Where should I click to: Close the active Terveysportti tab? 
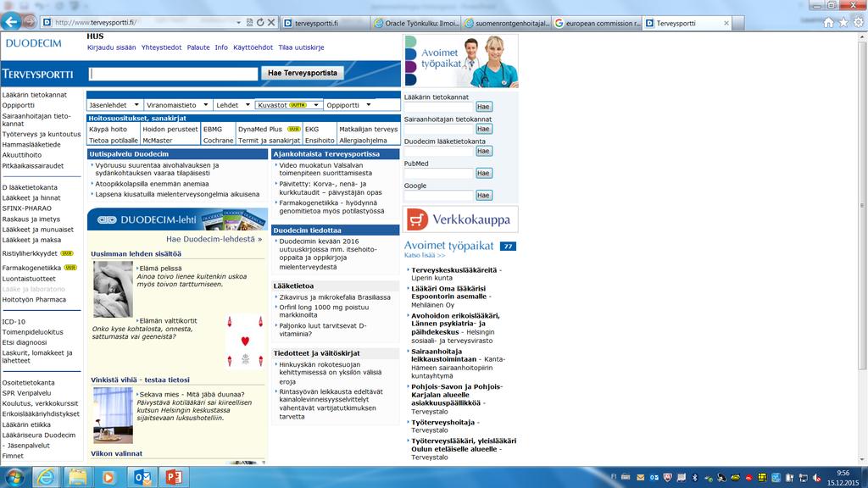point(726,23)
